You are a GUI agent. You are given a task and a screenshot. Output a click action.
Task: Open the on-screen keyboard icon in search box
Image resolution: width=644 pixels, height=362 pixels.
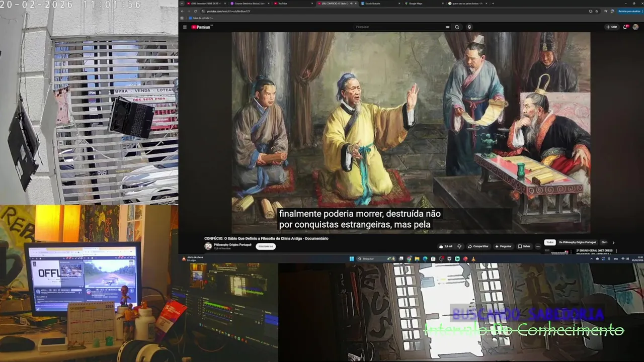pyautogui.click(x=447, y=27)
